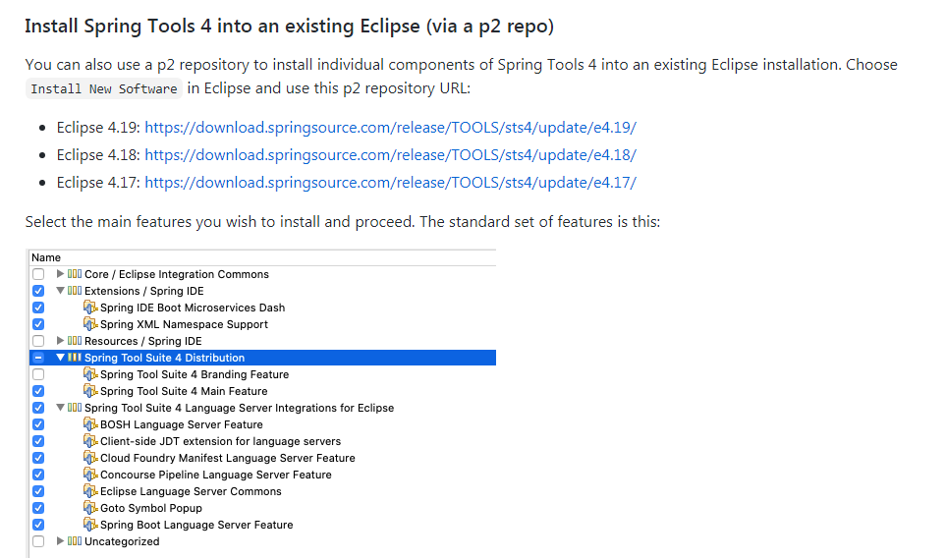Viewport: 946px width, 560px height.
Task: Enable the Core / Eclipse Integration Commons checkbox
Action: (x=38, y=274)
